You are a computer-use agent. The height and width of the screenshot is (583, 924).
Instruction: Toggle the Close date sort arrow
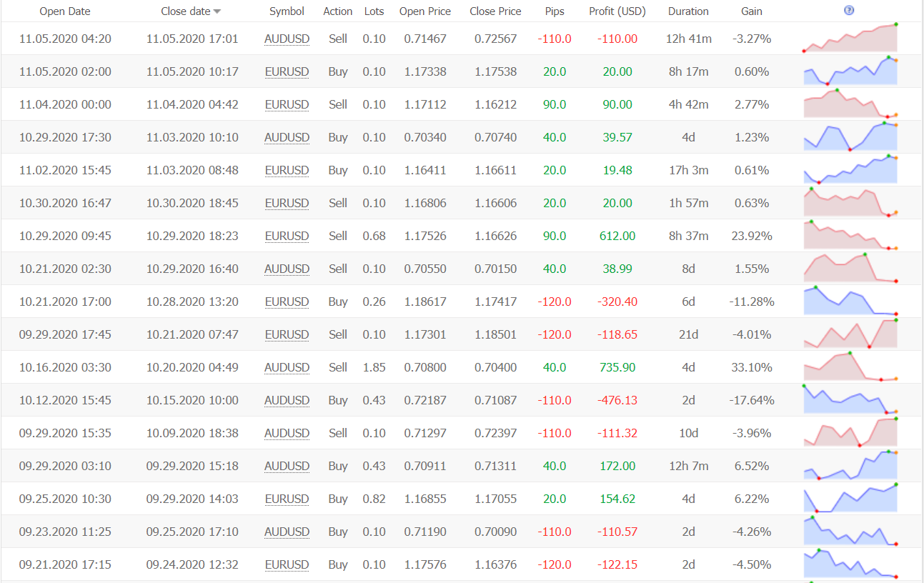[217, 11]
